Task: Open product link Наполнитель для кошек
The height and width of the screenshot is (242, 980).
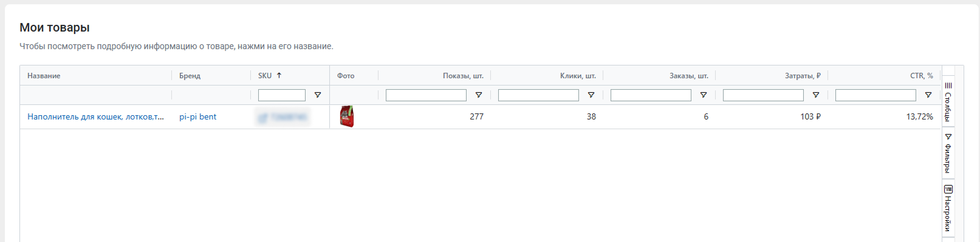Action: tap(95, 117)
